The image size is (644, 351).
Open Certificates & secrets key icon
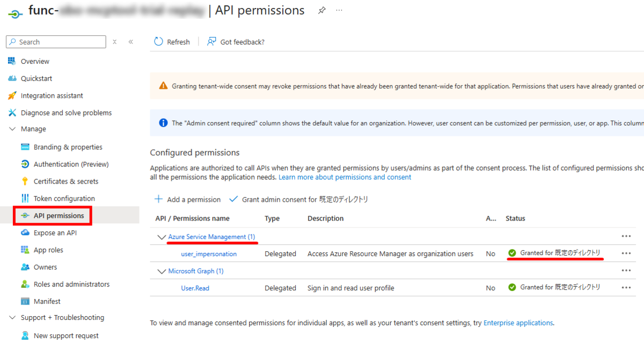point(25,181)
